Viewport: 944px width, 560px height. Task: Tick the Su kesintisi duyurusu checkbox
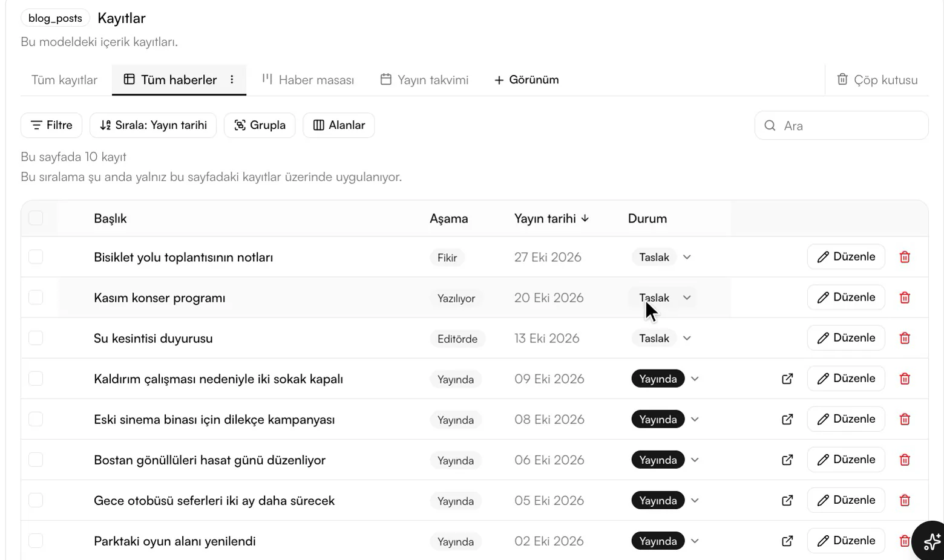pyautogui.click(x=36, y=338)
